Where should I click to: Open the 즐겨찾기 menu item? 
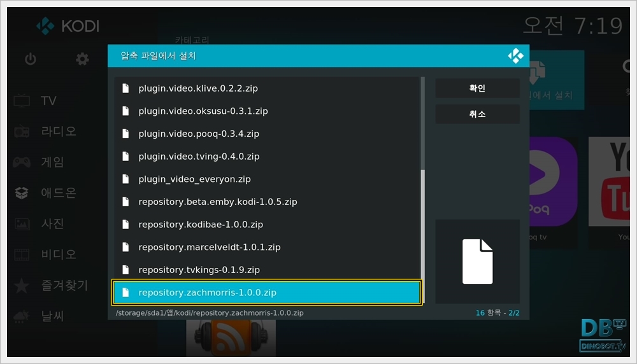pos(64,285)
